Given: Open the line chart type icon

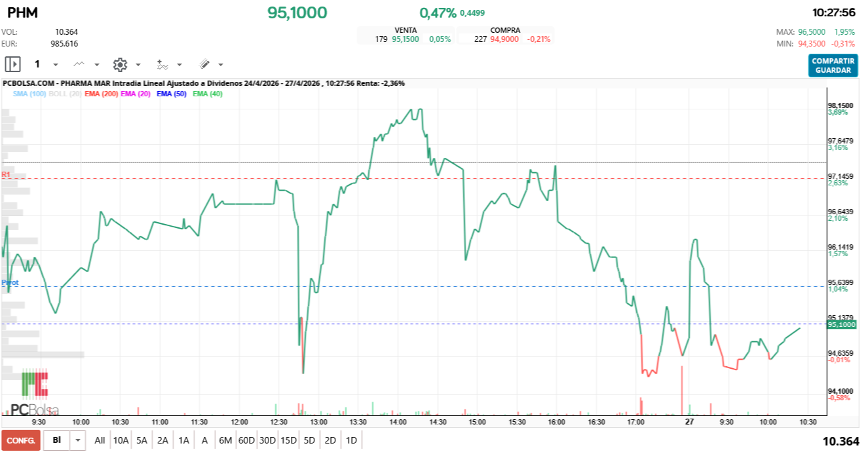Looking at the screenshot, I should (x=79, y=64).
